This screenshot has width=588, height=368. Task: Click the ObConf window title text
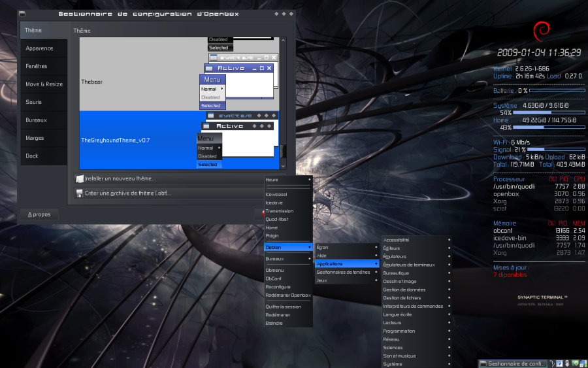(148, 14)
